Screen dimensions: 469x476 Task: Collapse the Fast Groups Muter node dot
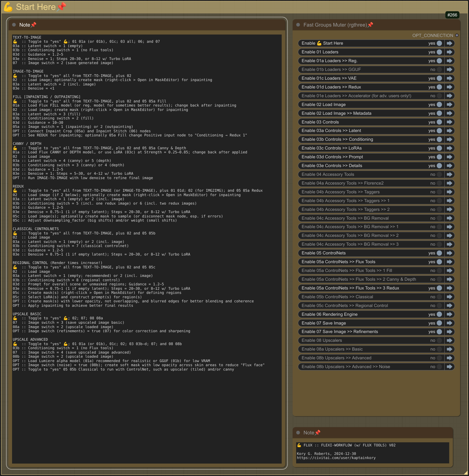[x=298, y=25]
